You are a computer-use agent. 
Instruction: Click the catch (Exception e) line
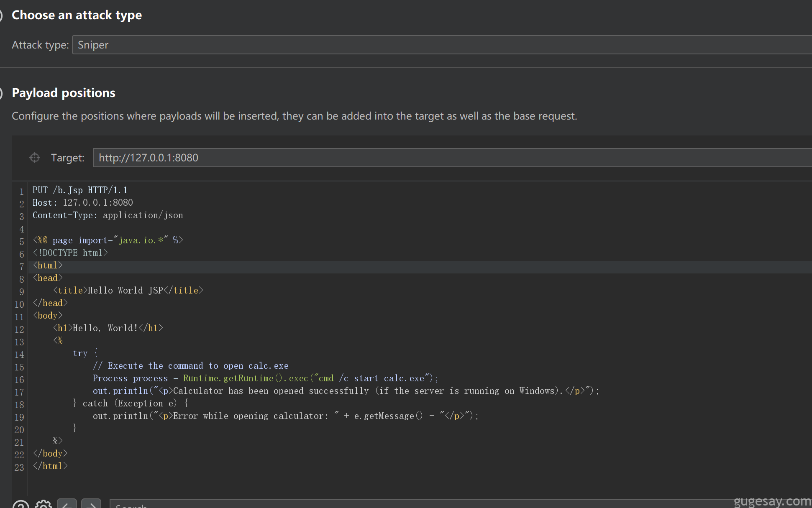[131, 403]
